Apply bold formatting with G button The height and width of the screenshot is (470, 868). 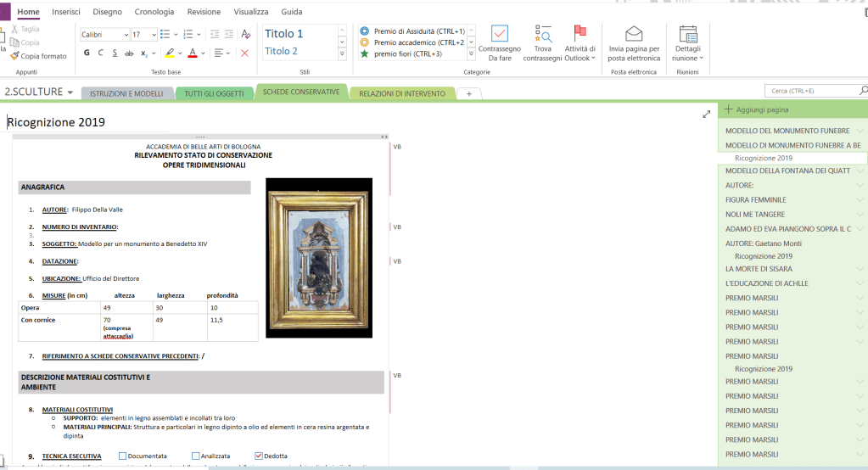[x=87, y=53]
